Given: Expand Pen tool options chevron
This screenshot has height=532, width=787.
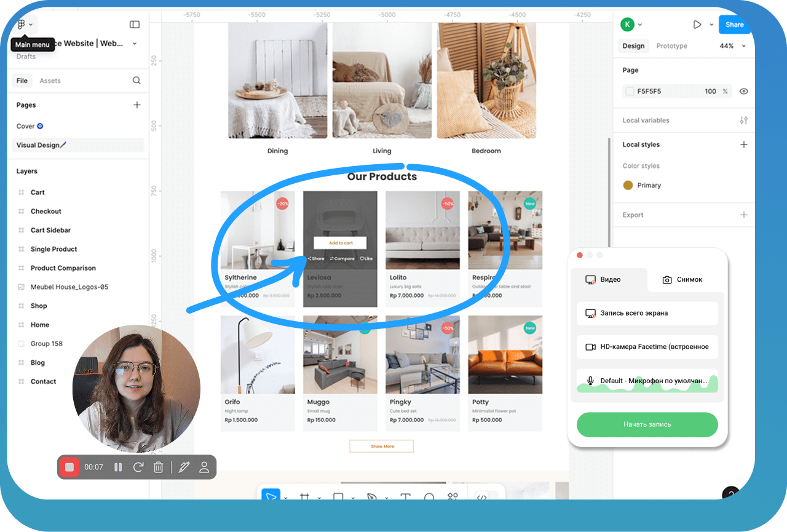Looking at the screenshot, I should click(x=387, y=497).
